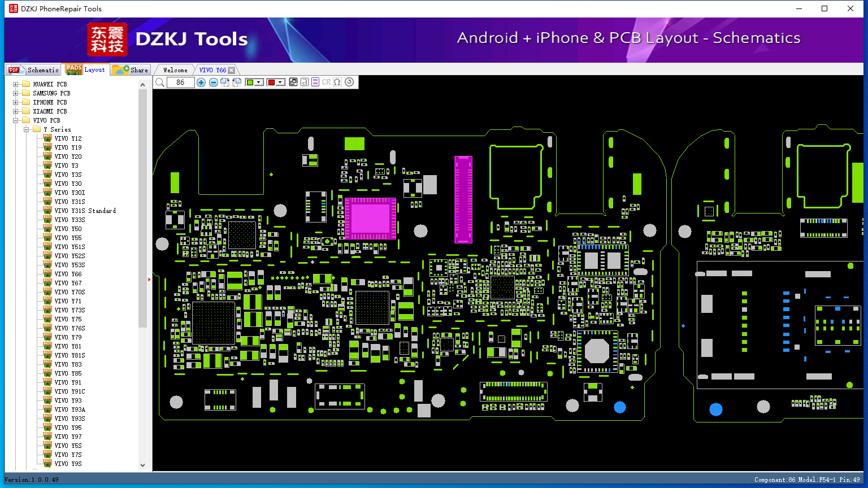The height and width of the screenshot is (488, 868).
Task: Click the magnifier search icon
Action: click(160, 82)
